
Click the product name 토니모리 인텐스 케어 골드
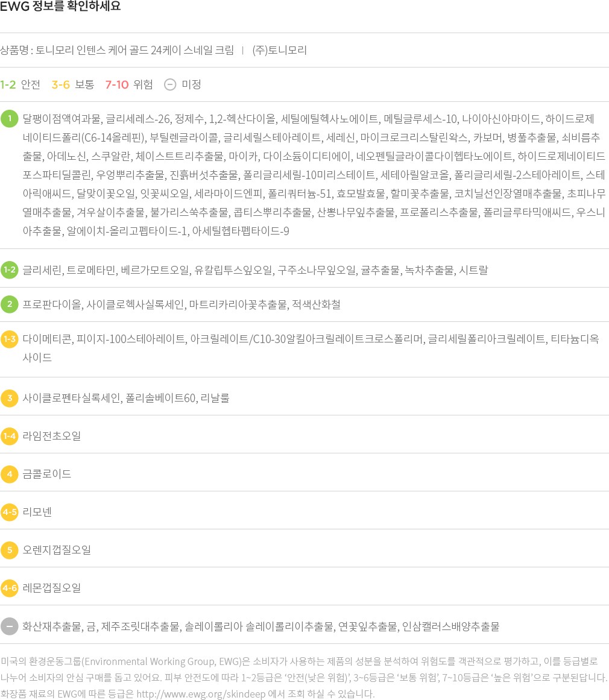134,50
